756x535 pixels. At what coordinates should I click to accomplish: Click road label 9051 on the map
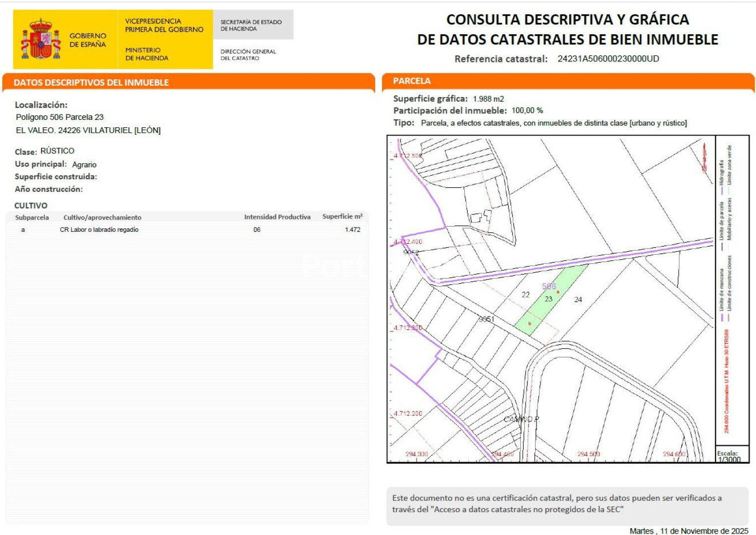click(486, 319)
